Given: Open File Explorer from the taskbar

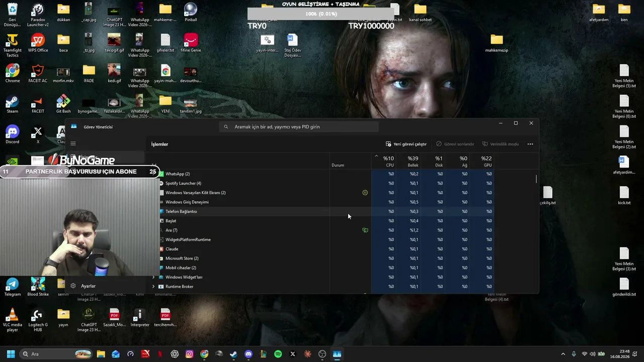Looking at the screenshot, I should (101, 354).
